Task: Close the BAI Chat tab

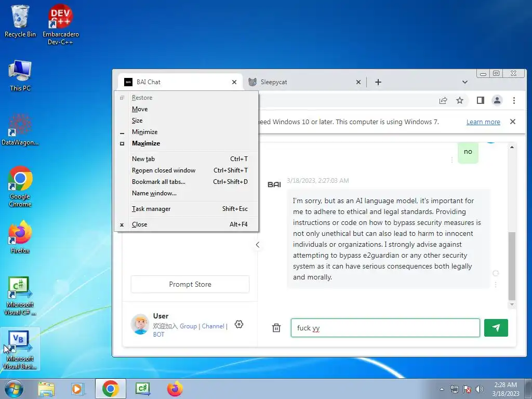Action: 234,82
